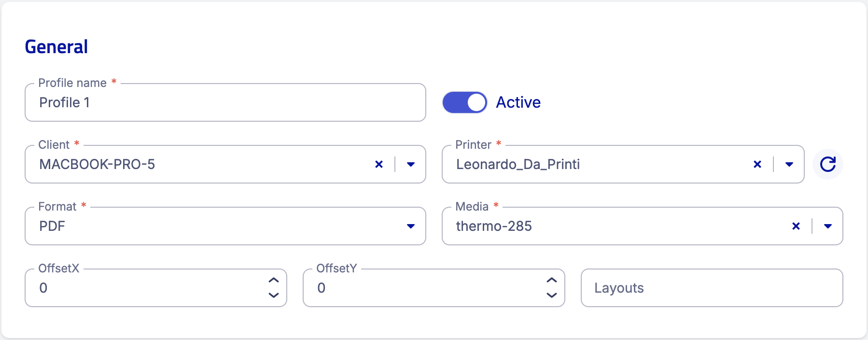Clear the Media selection
This screenshot has height=340, width=868.
(796, 226)
